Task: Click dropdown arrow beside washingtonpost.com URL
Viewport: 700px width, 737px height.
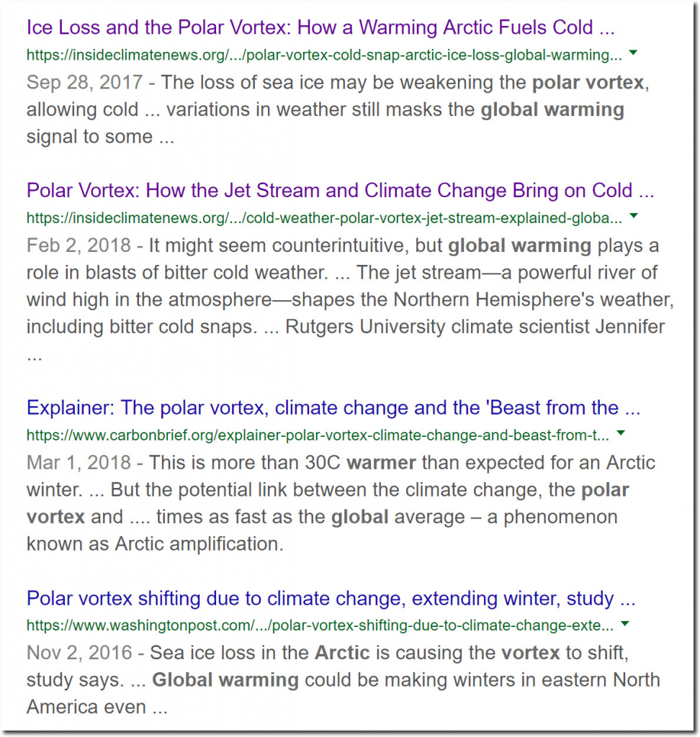Action: click(625, 624)
